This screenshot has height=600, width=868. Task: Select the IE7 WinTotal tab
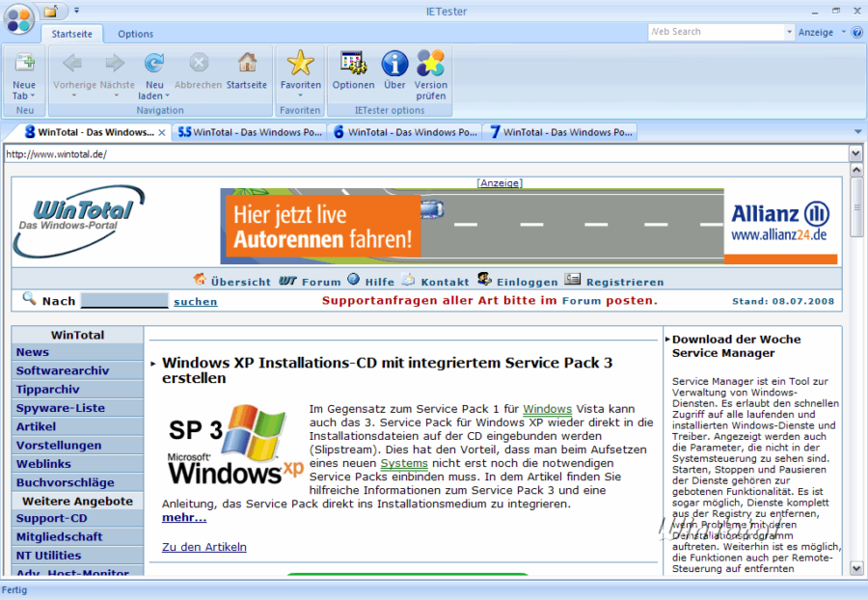click(560, 132)
